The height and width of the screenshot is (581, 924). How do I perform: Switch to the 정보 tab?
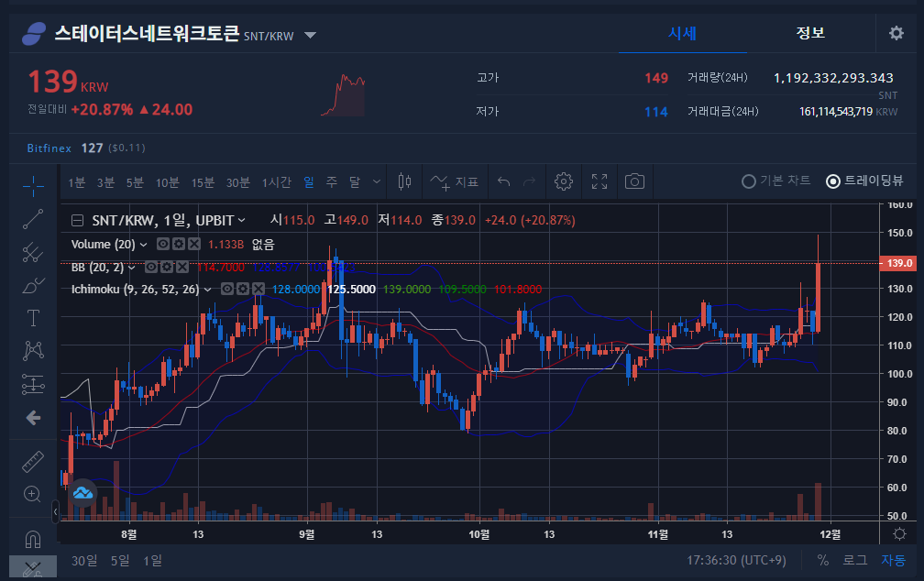tap(810, 33)
